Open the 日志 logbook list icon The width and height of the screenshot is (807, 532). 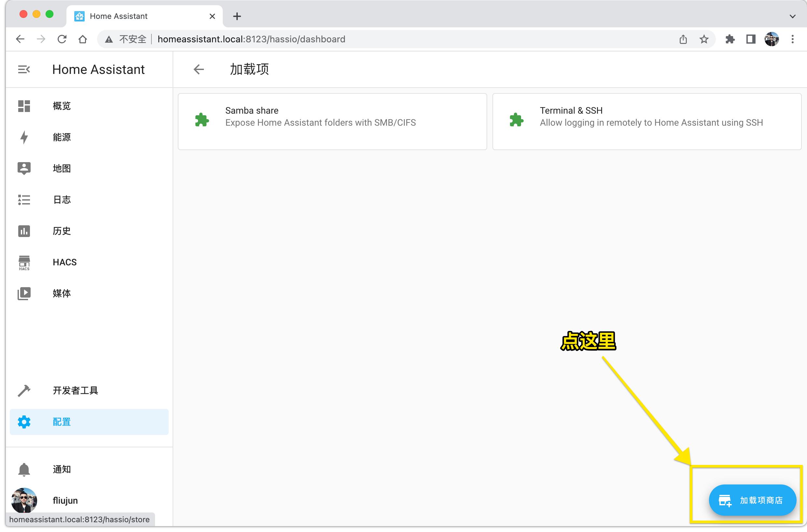click(24, 200)
